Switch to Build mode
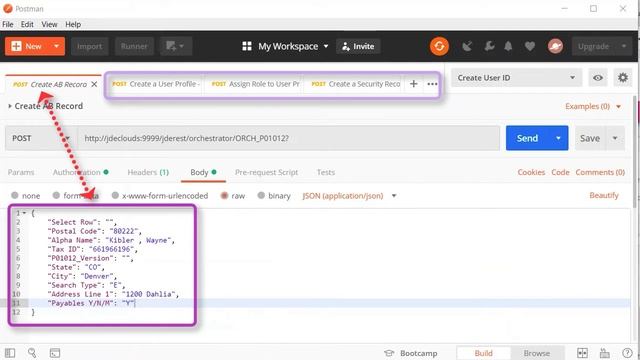 click(483, 353)
